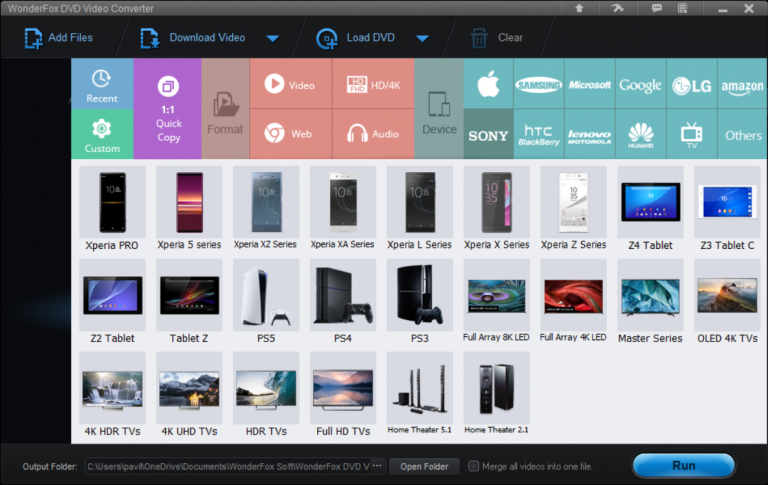Viewport: 768px width, 485px height.
Task: Select the LG brand icon
Action: pos(692,84)
